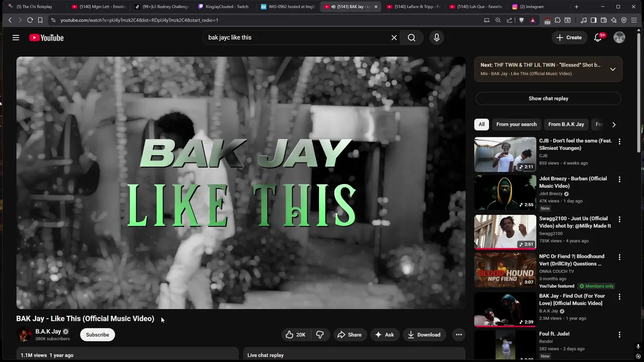The height and width of the screenshot is (362, 644).
Task: Open the B.A.K Jay channel avatar
Action: pos(24,335)
